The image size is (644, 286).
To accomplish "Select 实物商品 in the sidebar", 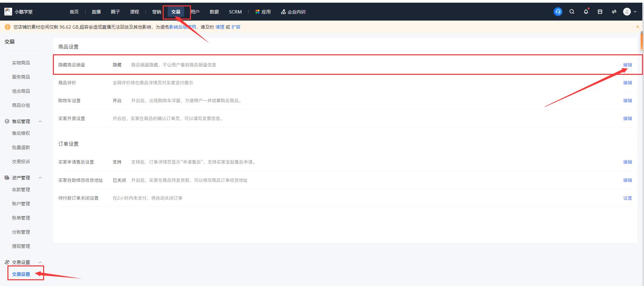I will pos(21,63).
